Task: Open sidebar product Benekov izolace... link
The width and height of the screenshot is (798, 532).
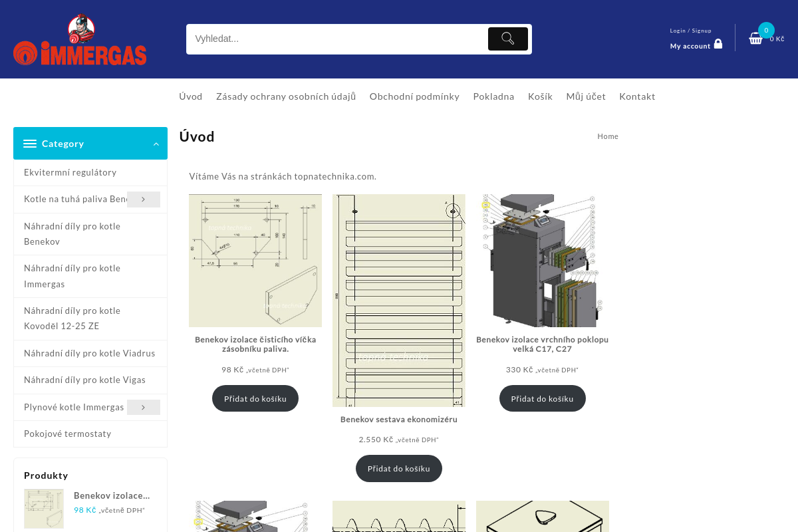Action: (112, 495)
